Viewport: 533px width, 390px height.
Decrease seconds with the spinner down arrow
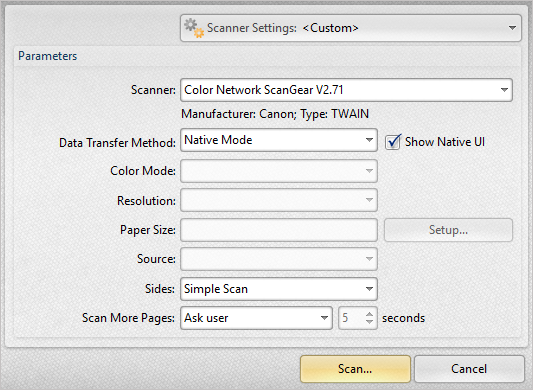[x=369, y=322]
